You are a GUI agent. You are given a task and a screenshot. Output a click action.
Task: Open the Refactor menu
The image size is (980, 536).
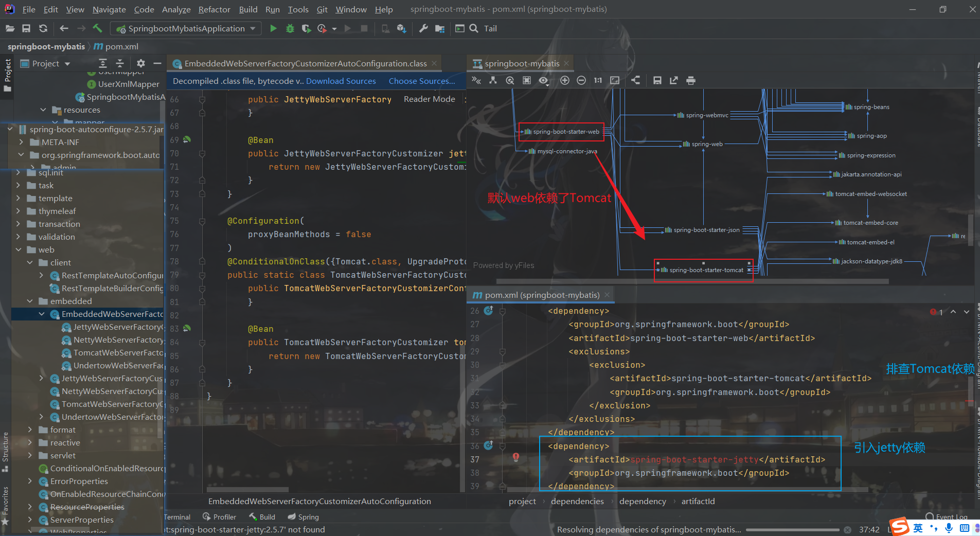(x=215, y=9)
